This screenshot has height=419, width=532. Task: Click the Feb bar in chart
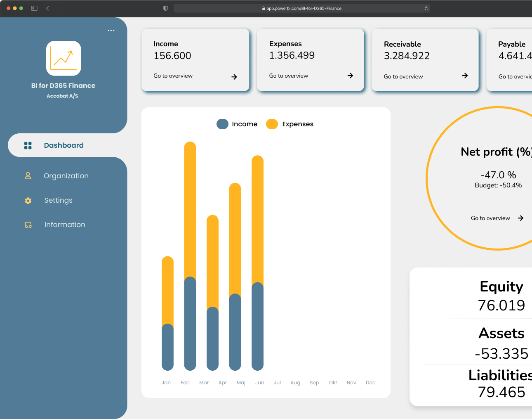tap(190, 256)
